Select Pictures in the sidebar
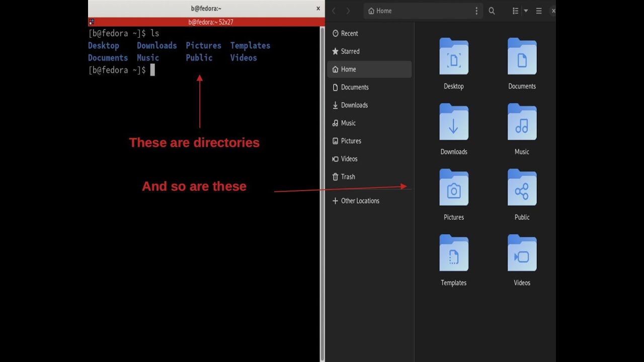The height and width of the screenshot is (362, 644). tap(369, 141)
